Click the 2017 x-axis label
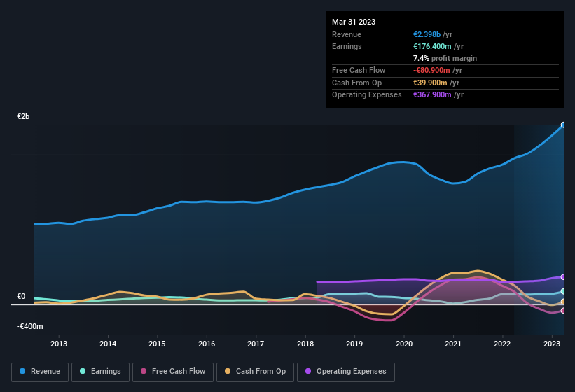Screen dimensions: 575x392 256,344
